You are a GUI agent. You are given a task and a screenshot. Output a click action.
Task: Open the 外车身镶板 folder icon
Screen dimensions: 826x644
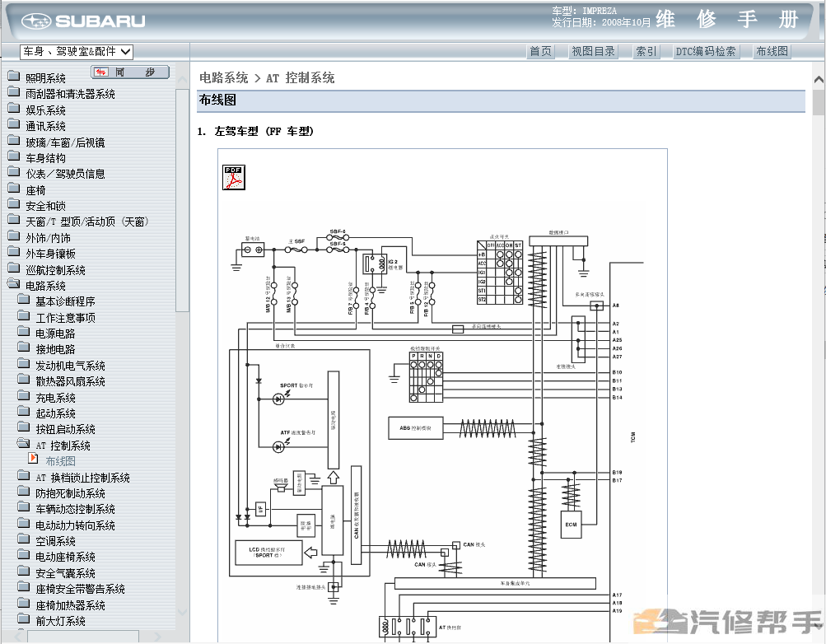point(14,252)
